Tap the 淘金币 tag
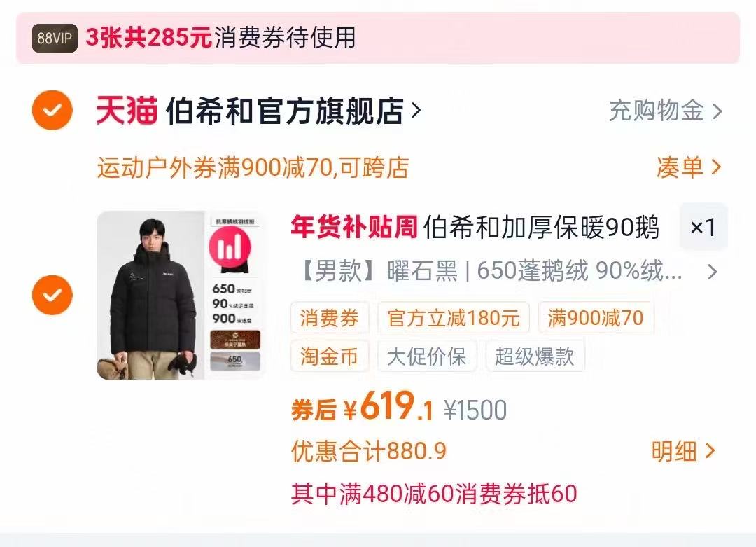 click(330, 356)
